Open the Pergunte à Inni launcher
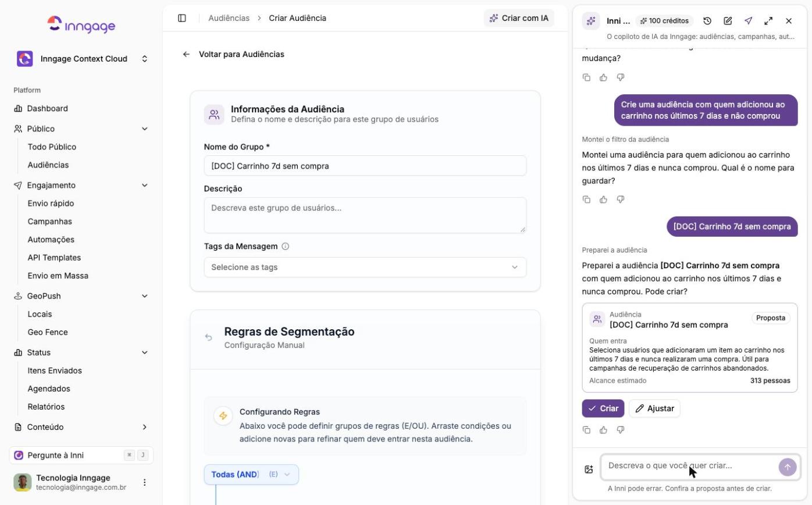 (81, 455)
